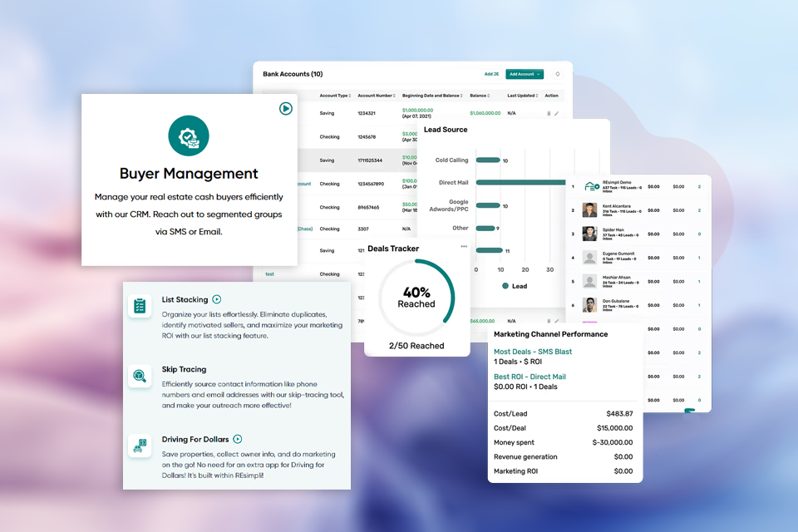Click the 'Deals Tracker' title

point(393,249)
